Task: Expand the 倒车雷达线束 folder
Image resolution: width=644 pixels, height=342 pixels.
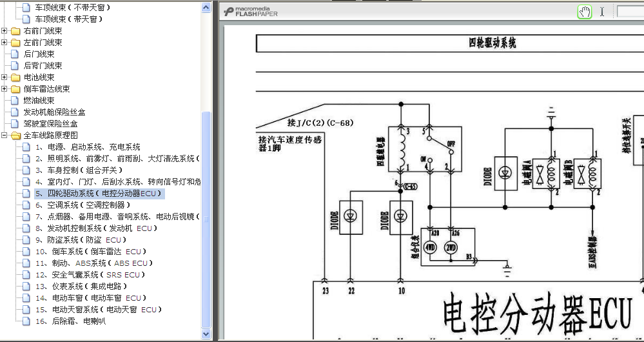Action: (4, 89)
